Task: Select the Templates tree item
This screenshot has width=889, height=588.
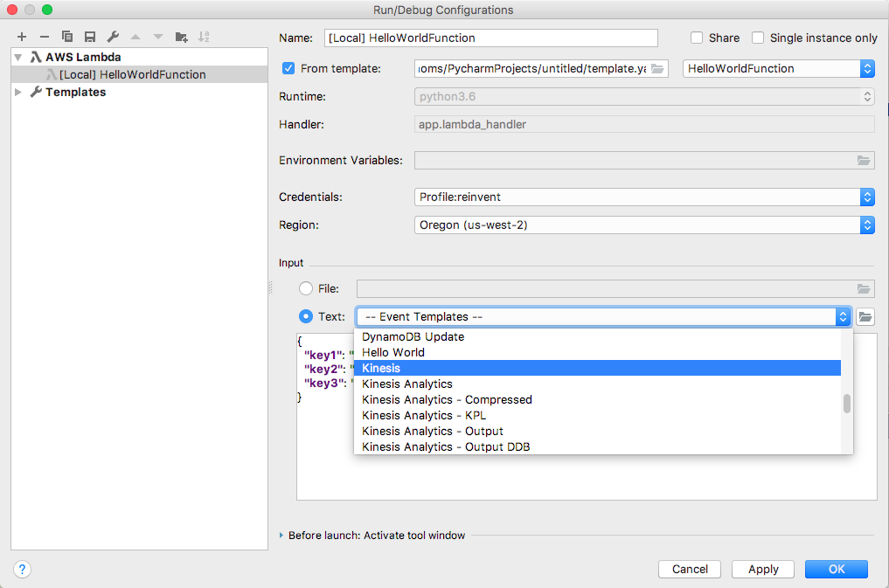Action: pyautogui.click(x=75, y=92)
